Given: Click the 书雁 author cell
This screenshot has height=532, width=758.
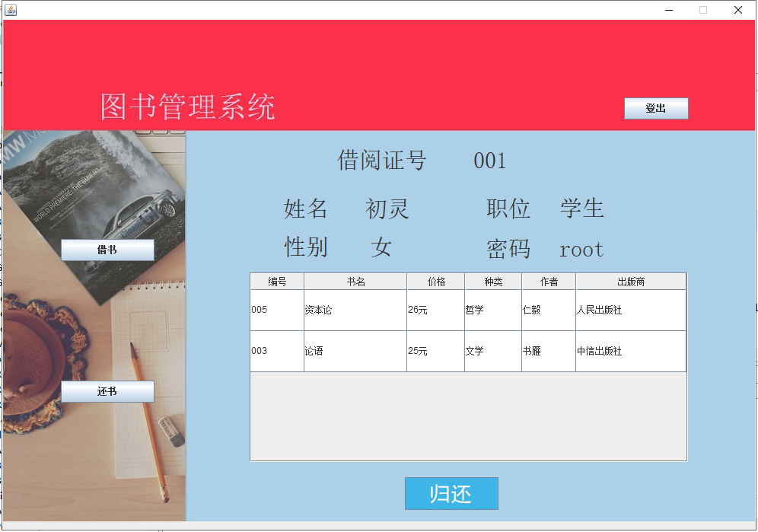Looking at the screenshot, I should point(549,351).
